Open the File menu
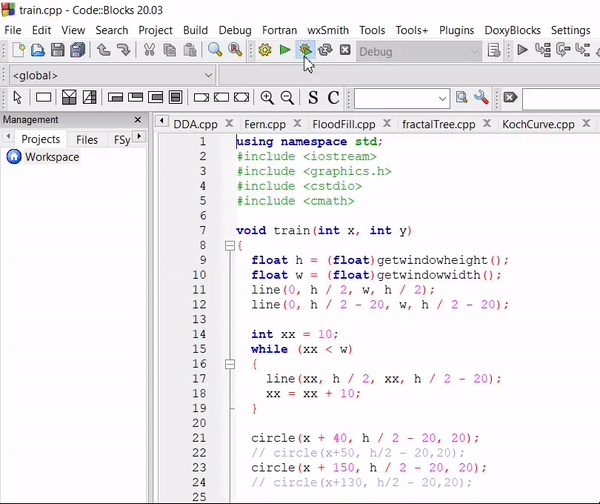The height and width of the screenshot is (504, 600). 13,30
